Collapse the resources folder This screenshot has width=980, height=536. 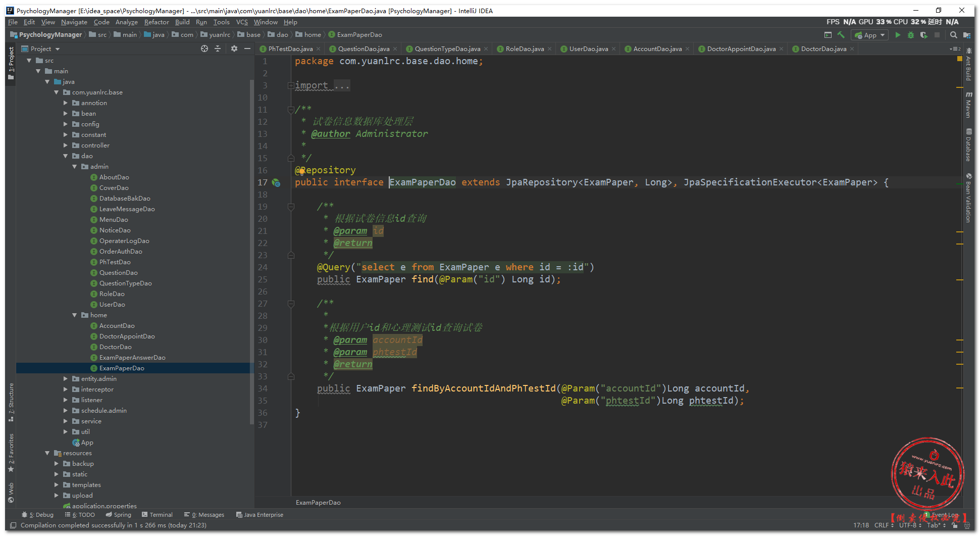click(x=47, y=453)
